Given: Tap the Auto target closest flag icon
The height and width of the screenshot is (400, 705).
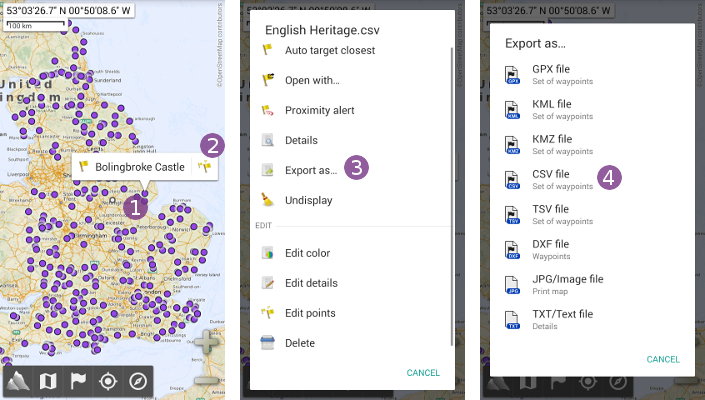Looking at the screenshot, I should point(268,49).
